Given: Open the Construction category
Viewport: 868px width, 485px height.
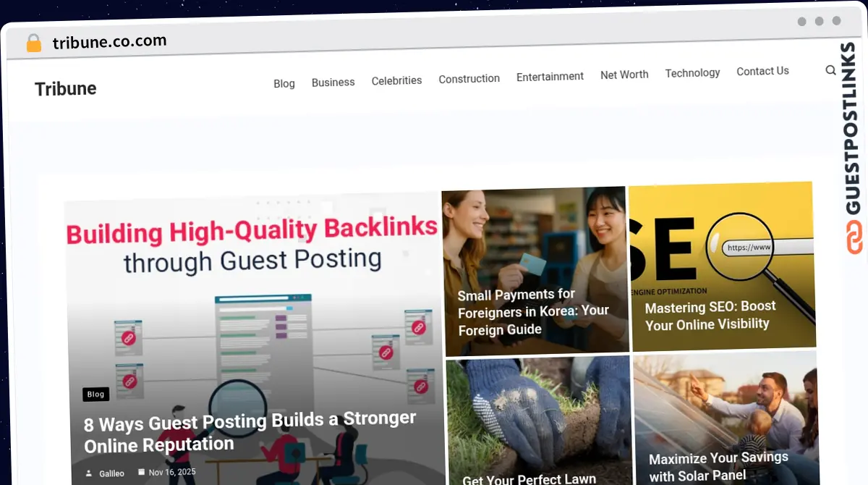Looking at the screenshot, I should 469,78.
